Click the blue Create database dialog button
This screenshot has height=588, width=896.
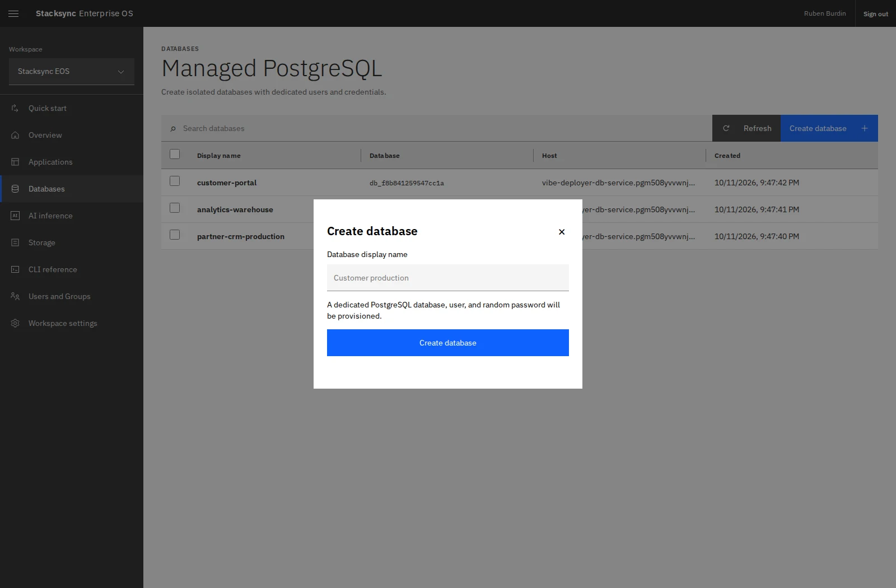[448, 343]
